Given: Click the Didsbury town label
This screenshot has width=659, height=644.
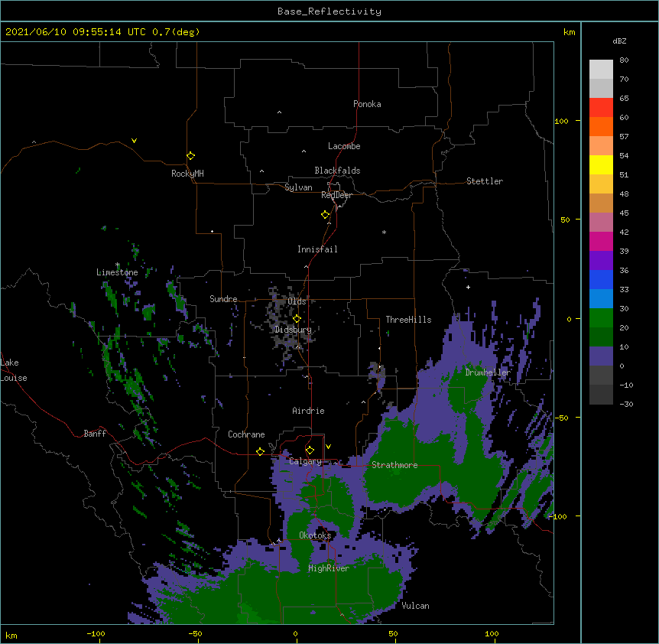Looking at the screenshot, I should pos(293,330).
